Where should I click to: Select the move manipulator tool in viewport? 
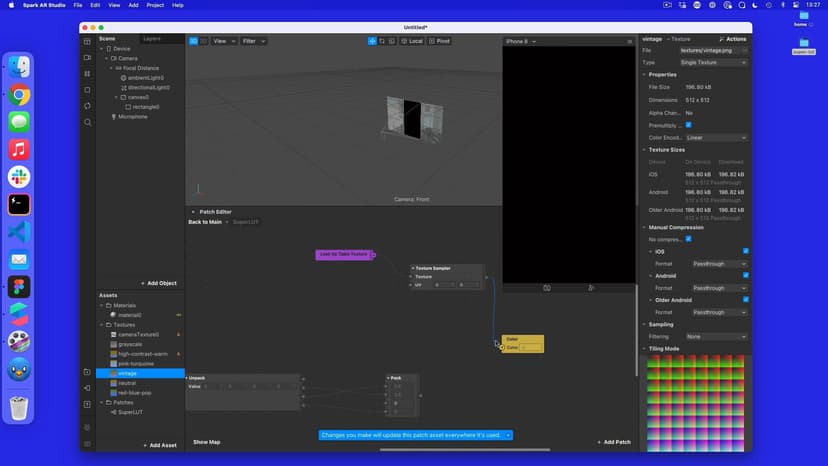pos(372,41)
